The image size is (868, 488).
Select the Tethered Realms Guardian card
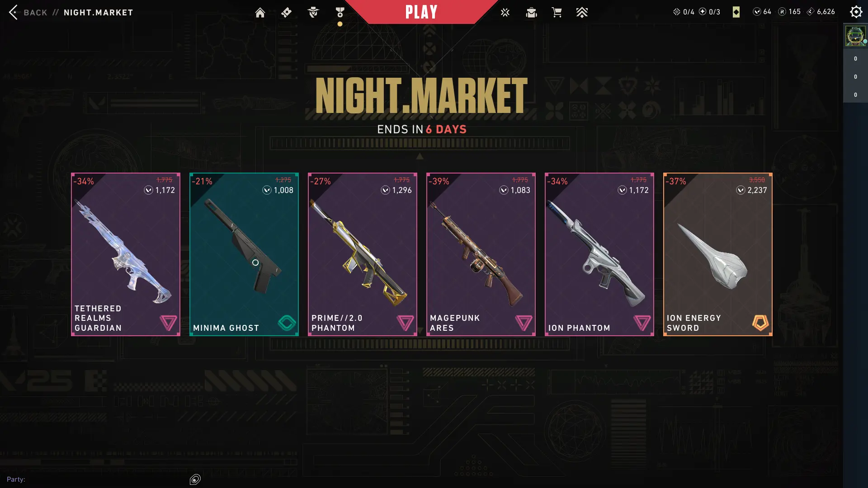pos(126,254)
